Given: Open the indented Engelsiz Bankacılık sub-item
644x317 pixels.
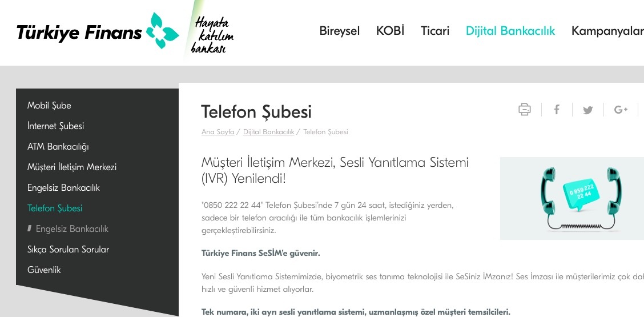Looking at the screenshot, I should 72,228.
